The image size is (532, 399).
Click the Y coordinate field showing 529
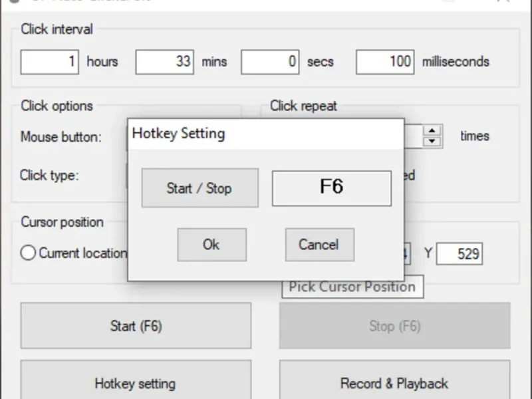pos(460,253)
